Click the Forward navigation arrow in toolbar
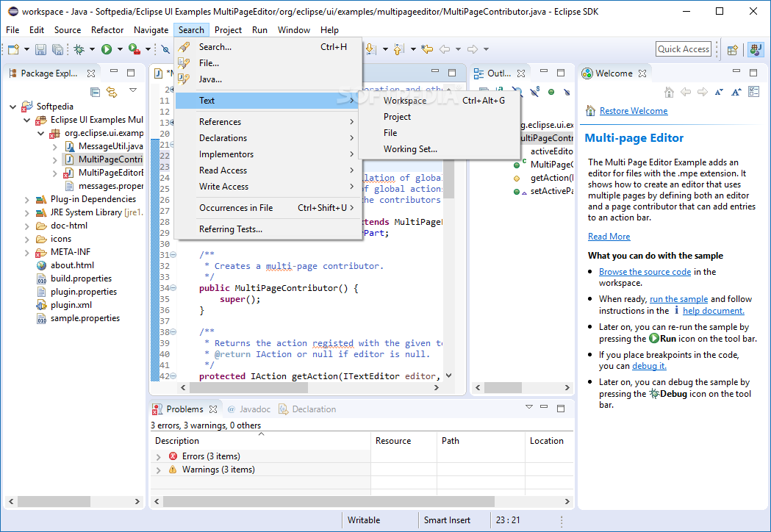Viewport: 771px width, 532px height. pos(473,49)
